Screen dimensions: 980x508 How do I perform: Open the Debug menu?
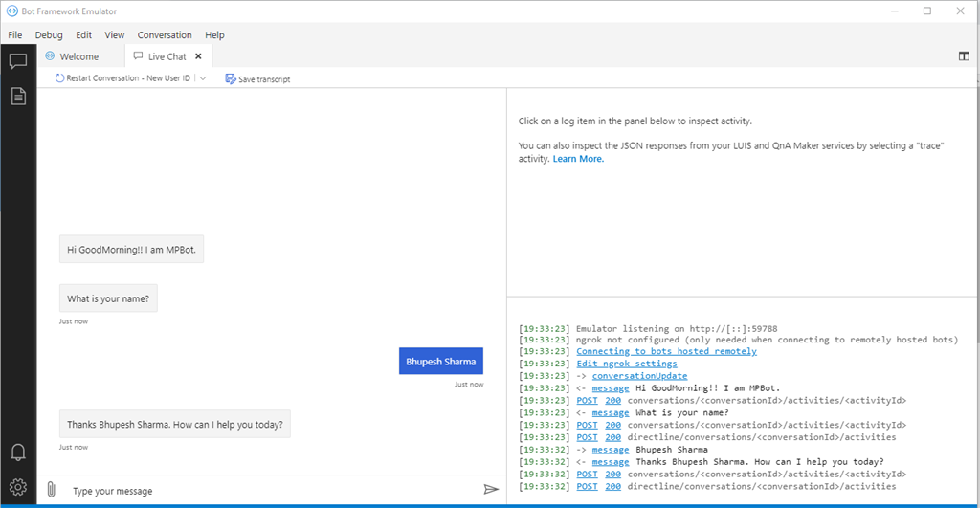click(x=49, y=35)
